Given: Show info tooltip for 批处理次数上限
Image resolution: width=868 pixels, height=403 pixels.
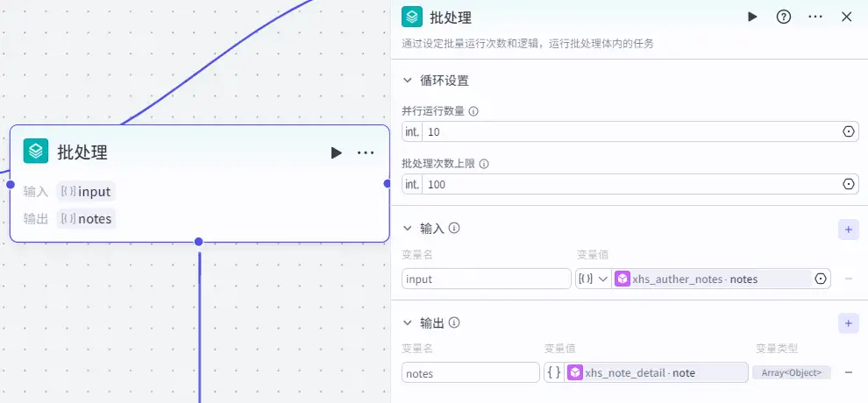Looking at the screenshot, I should (x=484, y=164).
